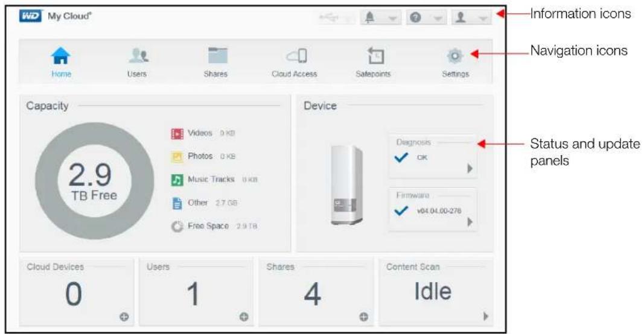Click the Cloud Devices count 0
Screen dimensions: 644x334
(x=74, y=294)
